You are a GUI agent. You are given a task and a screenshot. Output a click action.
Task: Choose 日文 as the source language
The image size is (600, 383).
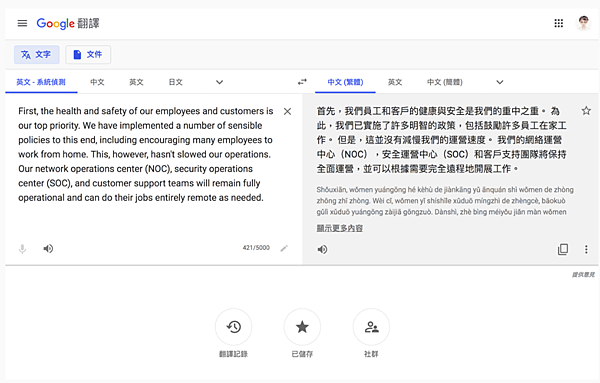pos(176,82)
